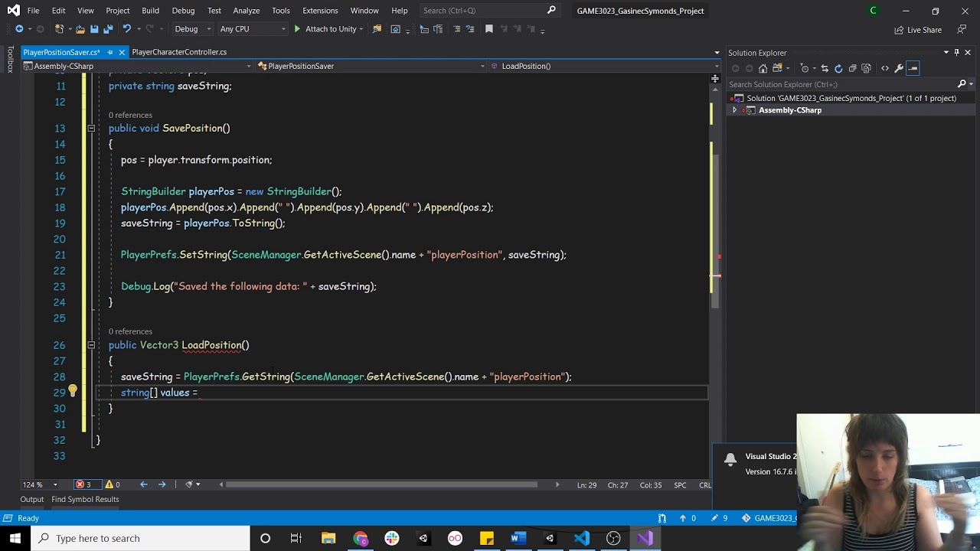Screen dimensions: 980x551
Task: Click the New Item toolbar icon
Action: point(60,29)
